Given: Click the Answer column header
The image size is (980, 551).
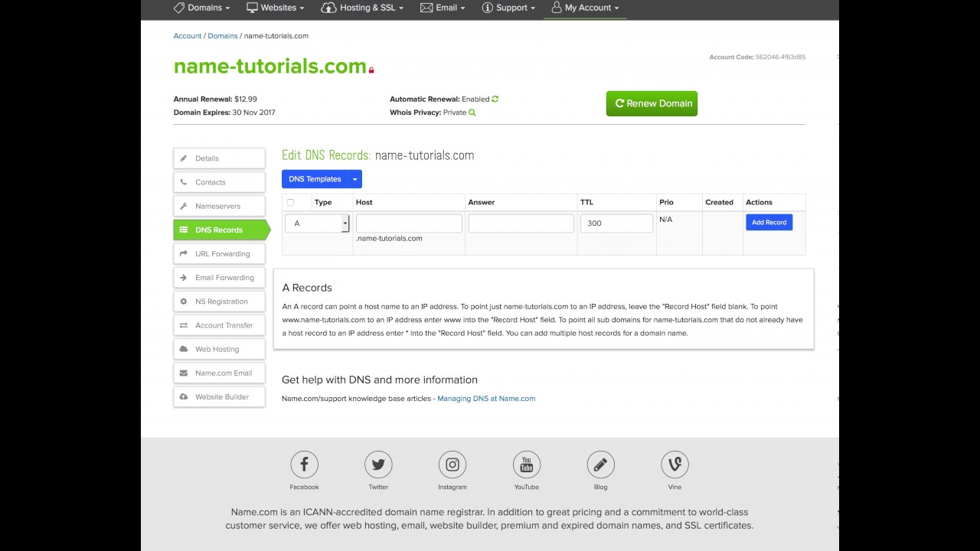Looking at the screenshot, I should coord(482,202).
